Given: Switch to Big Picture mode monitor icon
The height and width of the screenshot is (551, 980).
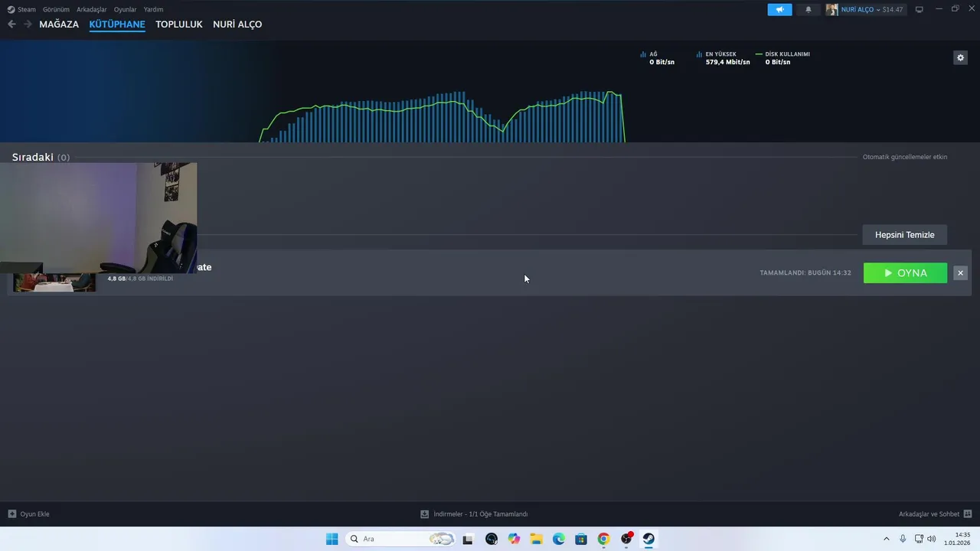Looking at the screenshot, I should [x=920, y=9].
